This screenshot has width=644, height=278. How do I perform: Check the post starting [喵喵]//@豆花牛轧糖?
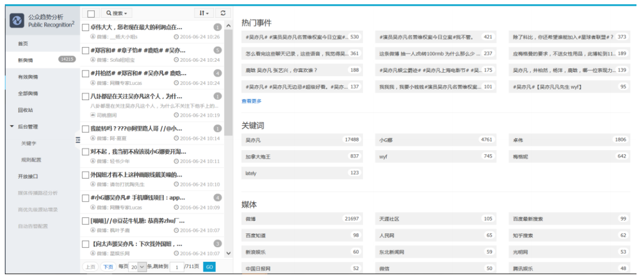pyautogui.click(x=86, y=221)
